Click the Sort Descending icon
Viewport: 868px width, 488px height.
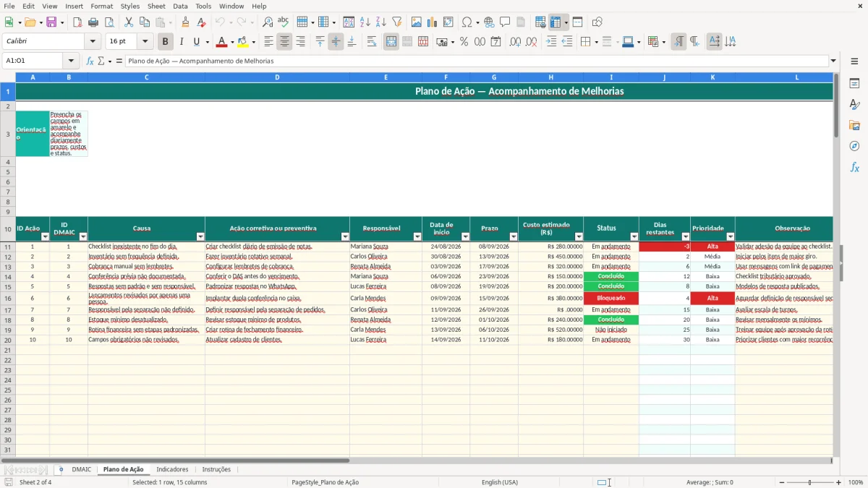click(x=380, y=22)
